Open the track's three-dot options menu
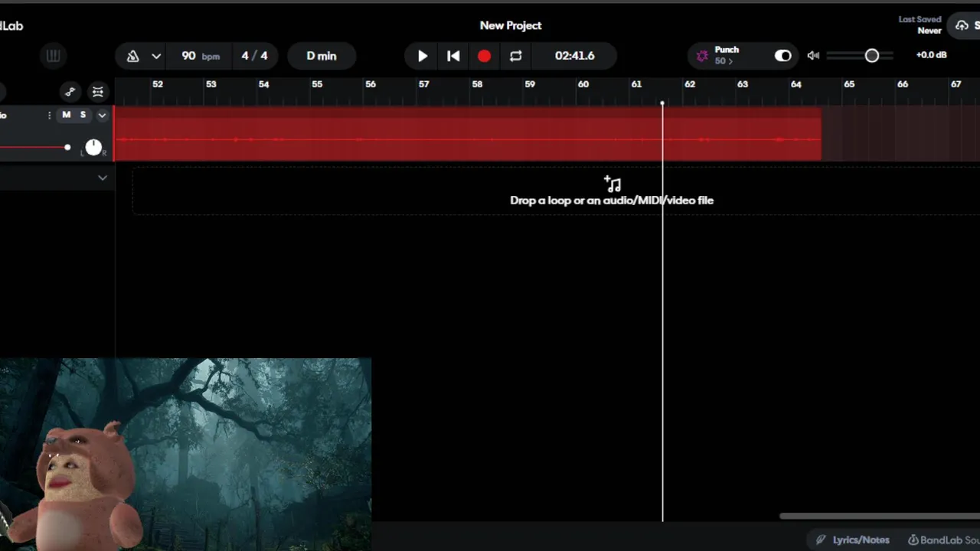Image resolution: width=980 pixels, height=551 pixels. click(x=49, y=115)
